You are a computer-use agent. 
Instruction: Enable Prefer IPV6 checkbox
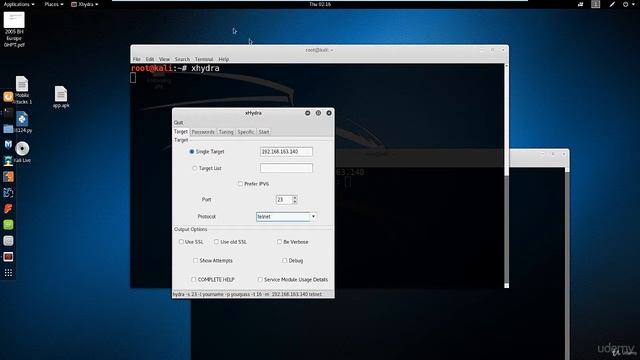[240, 184]
